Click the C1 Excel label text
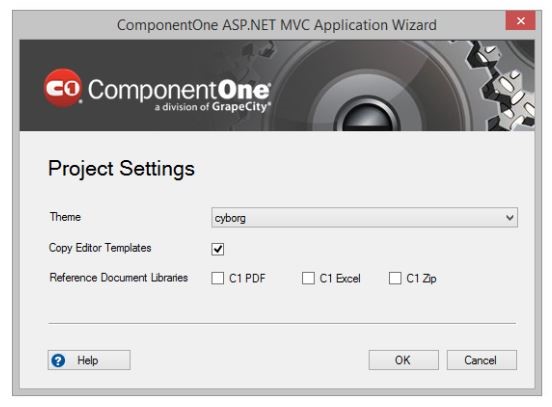552x407 pixels. pos(340,278)
